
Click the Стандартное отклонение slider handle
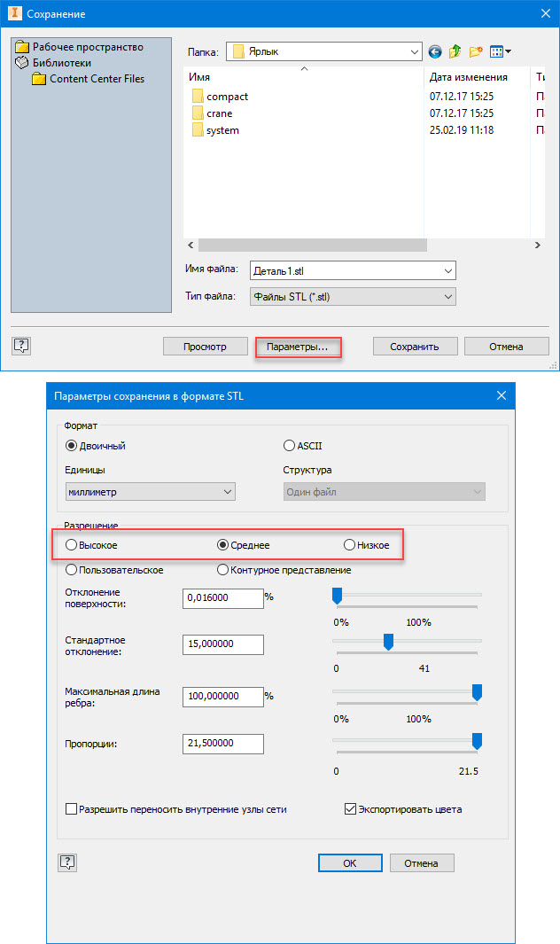[x=388, y=642]
